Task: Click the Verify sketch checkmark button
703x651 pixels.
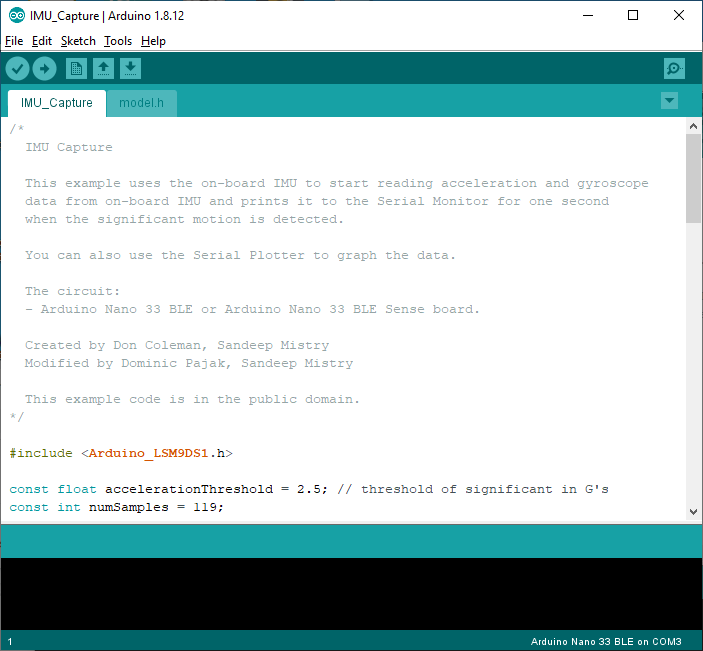Action: (17, 69)
